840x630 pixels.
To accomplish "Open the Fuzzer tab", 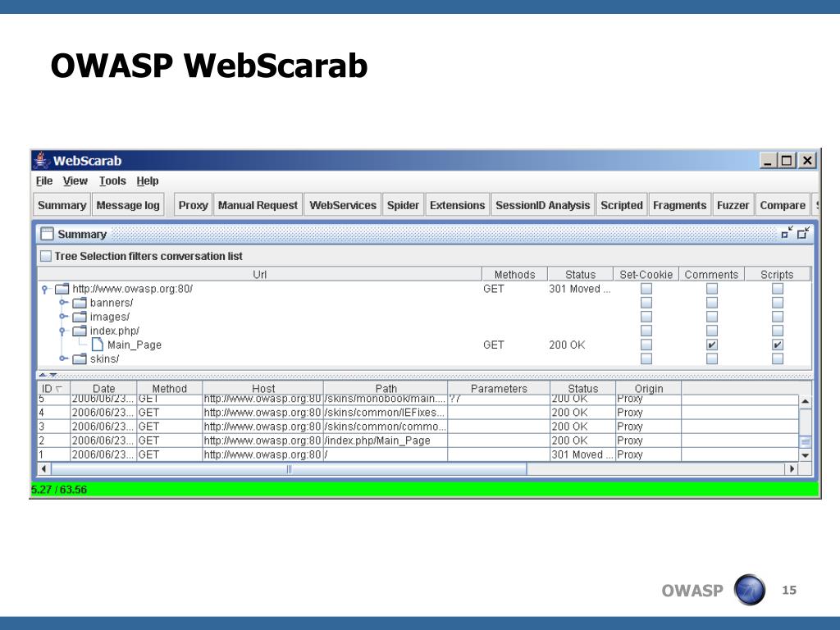I will [x=733, y=205].
